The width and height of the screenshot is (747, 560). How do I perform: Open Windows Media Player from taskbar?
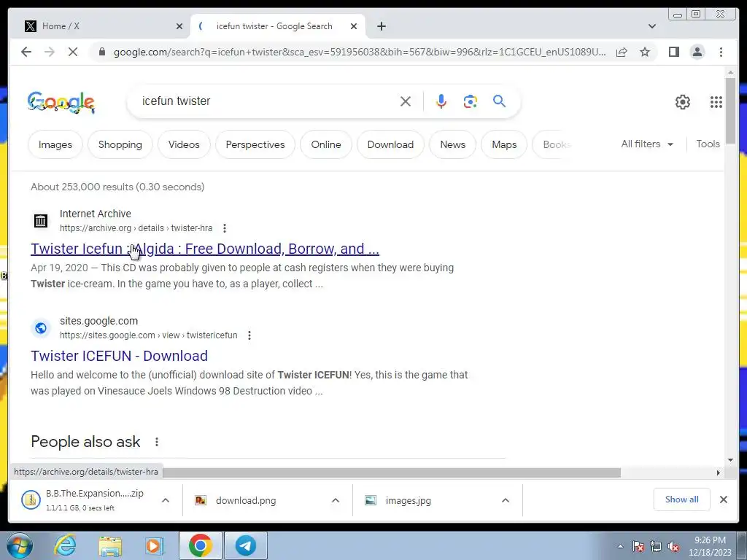point(155,545)
